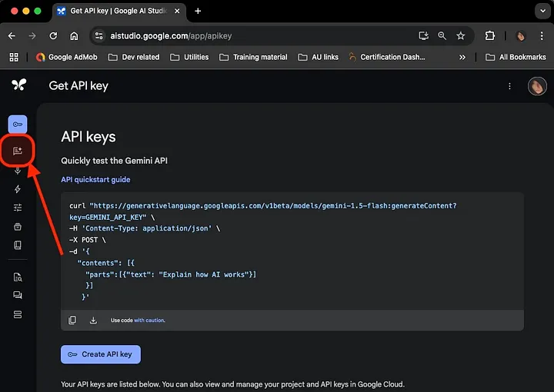
Task: Open the All Bookmarks folder
Action: pos(516,57)
